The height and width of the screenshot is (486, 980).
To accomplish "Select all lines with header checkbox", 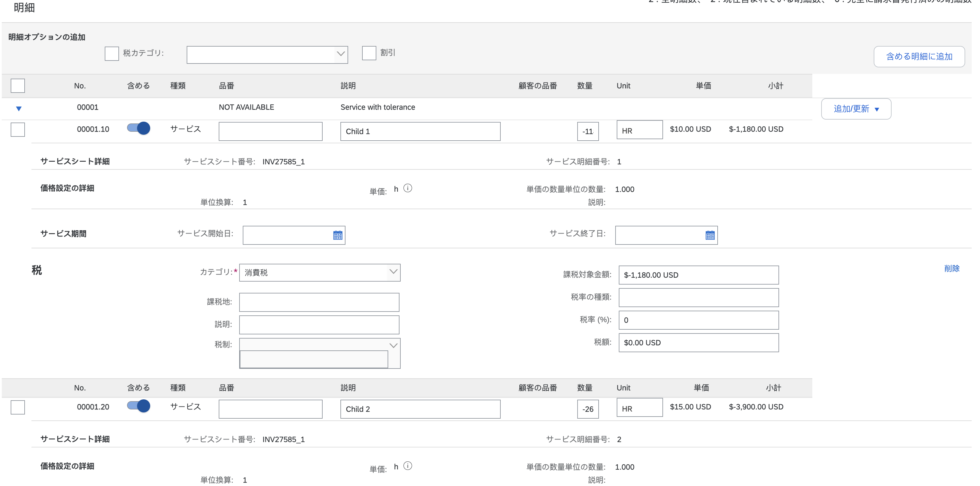I will click(x=18, y=85).
